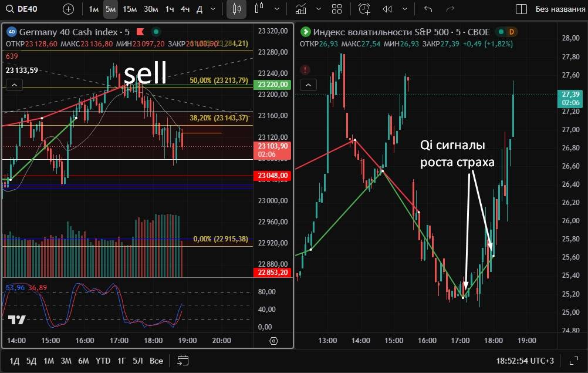588x373 pixels.
Task: Collapse the Germany 40 indicator legend
Action: pyautogui.click(x=14, y=85)
